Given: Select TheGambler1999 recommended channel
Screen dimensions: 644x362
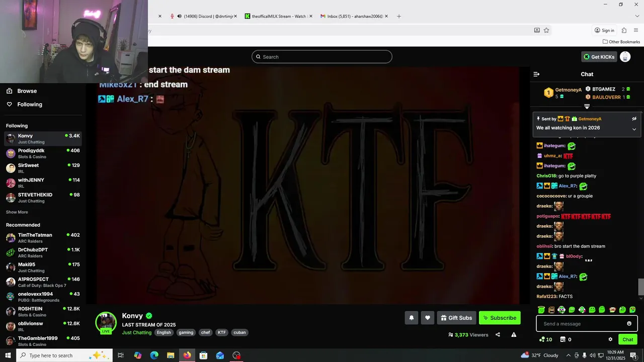Looking at the screenshot, I should tap(43, 341).
